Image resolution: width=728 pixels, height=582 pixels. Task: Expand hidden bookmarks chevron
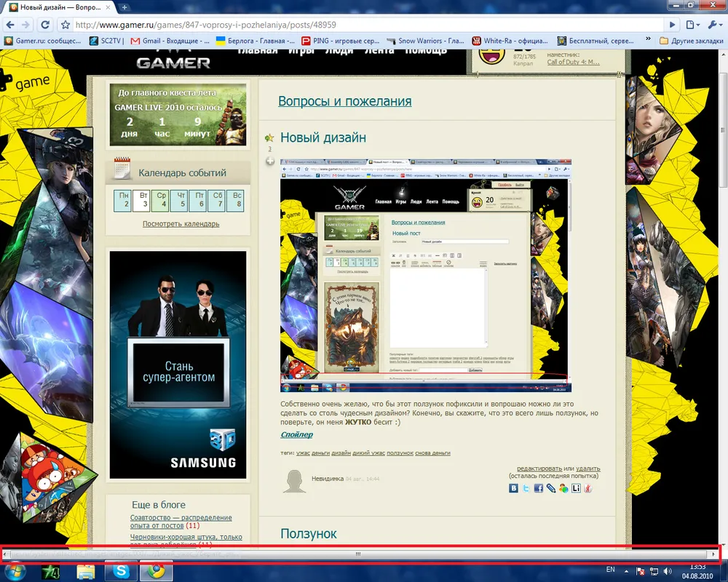click(x=648, y=40)
